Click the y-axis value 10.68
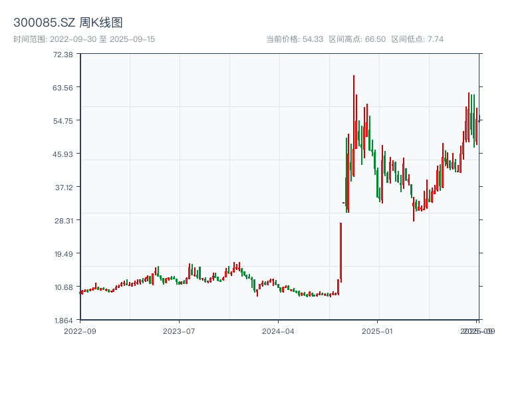 [x=64, y=287]
